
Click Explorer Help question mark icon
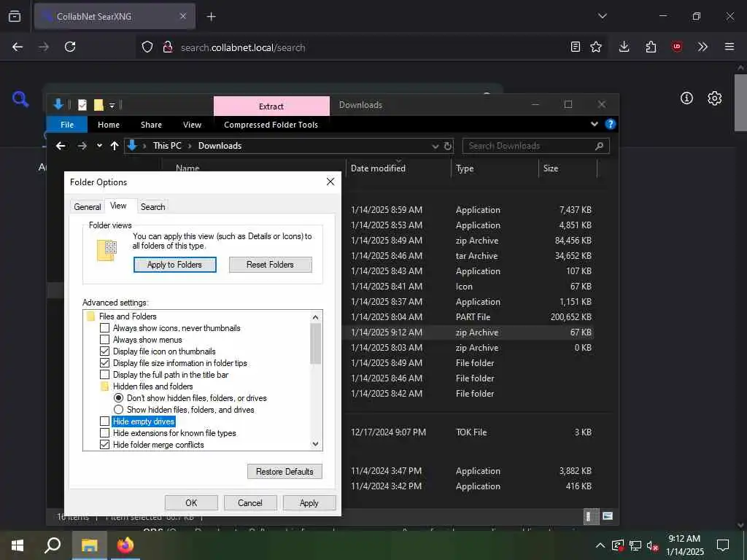point(611,124)
